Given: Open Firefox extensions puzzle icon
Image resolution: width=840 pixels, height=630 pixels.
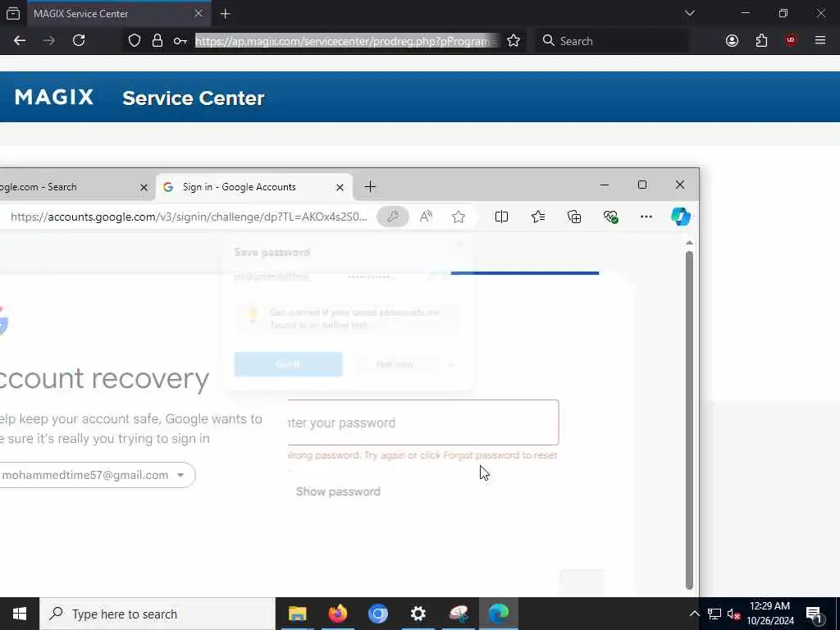Looking at the screenshot, I should point(761,41).
